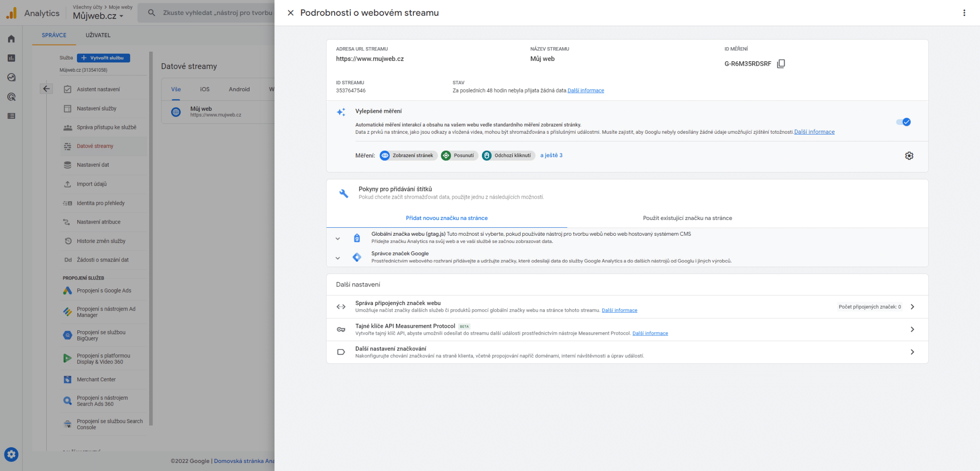The image size is (980, 471).
Task: Open Propojení se službou BigQuery
Action: (x=104, y=335)
